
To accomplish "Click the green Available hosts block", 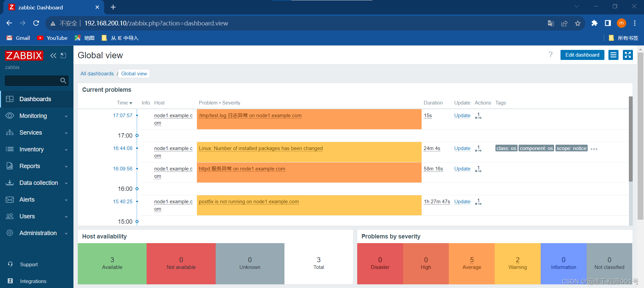I will pyautogui.click(x=112, y=264).
